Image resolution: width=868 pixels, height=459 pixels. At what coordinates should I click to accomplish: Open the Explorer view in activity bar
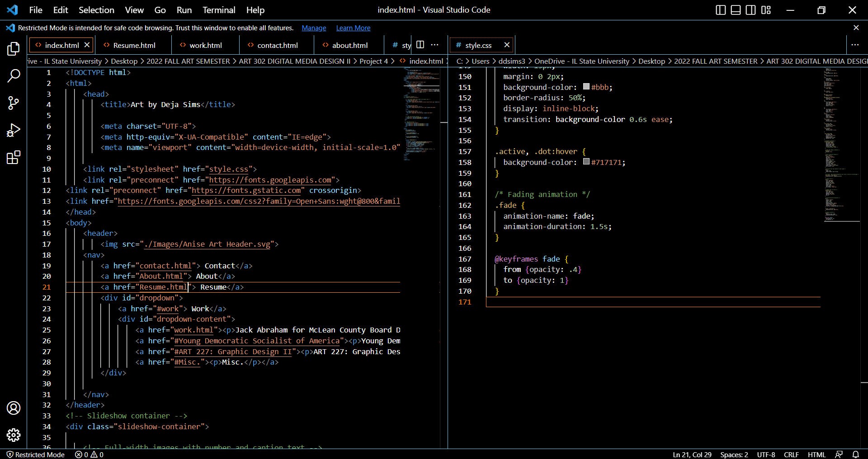(x=14, y=49)
